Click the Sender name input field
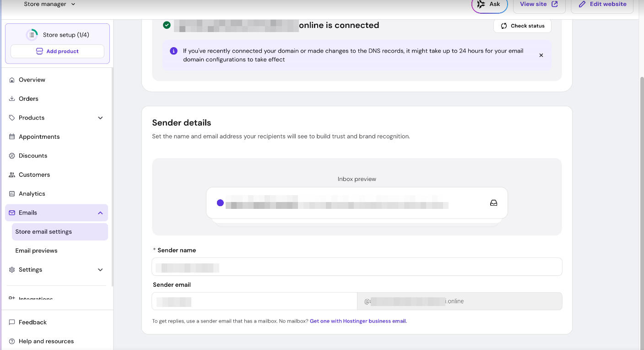Viewport: 644px width, 350px height. (x=357, y=267)
